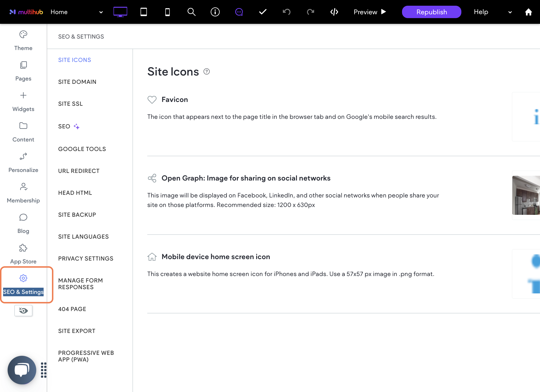This screenshot has height=392, width=540.
Task: Switch to desktop view
Action: [120, 12]
